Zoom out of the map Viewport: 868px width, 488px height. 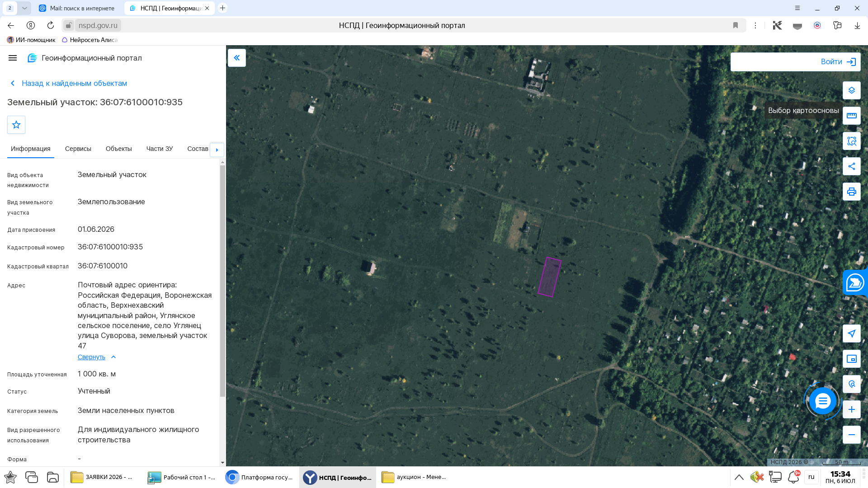[x=852, y=435]
